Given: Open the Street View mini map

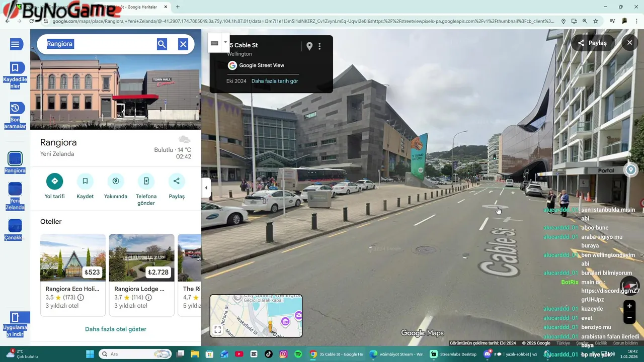Looking at the screenshot, I should [256, 316].
